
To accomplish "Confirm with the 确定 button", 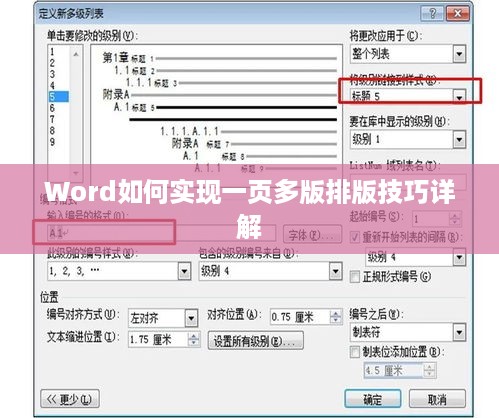I will [x=373, y=399].
